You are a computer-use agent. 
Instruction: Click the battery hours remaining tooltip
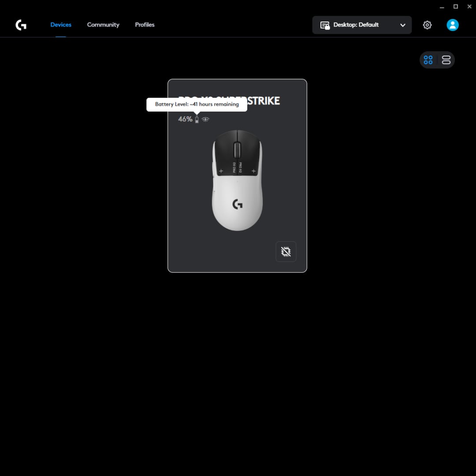tap(197, 104)
